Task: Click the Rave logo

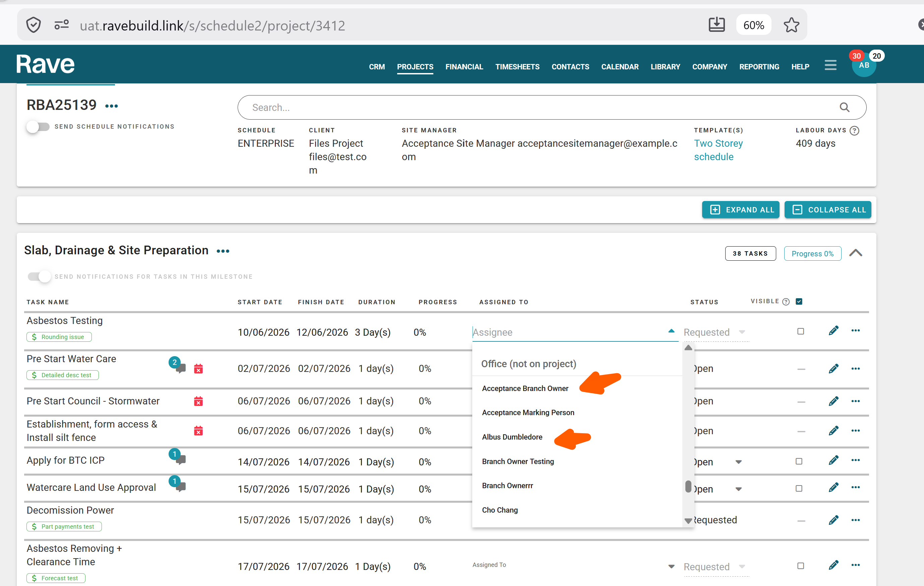Action: point(45,64)
